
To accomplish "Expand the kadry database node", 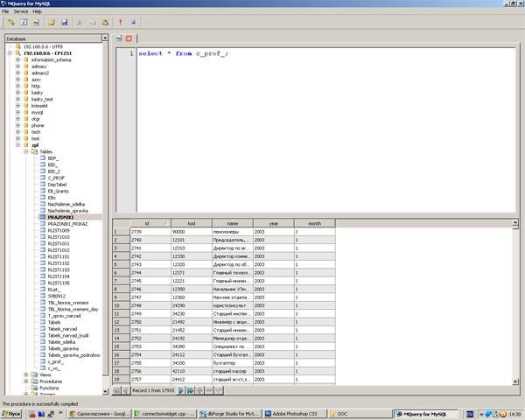I will click(x=17, y=93).
